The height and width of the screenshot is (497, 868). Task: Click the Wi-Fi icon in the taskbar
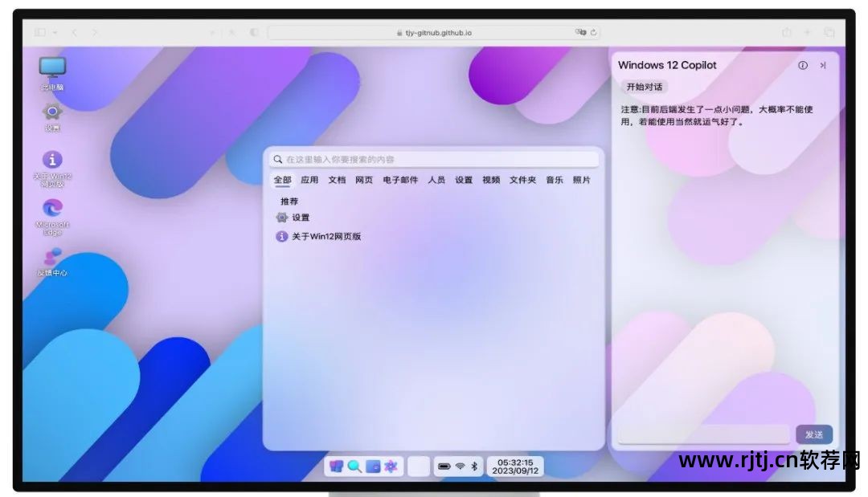[x=461, y=466]
